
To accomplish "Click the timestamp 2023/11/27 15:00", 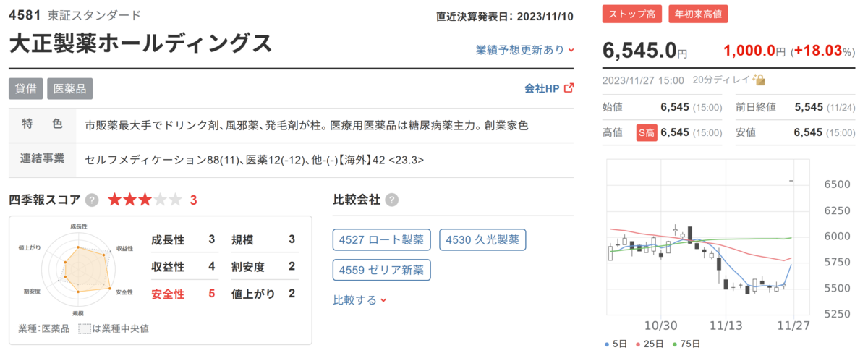I will 643,80.
